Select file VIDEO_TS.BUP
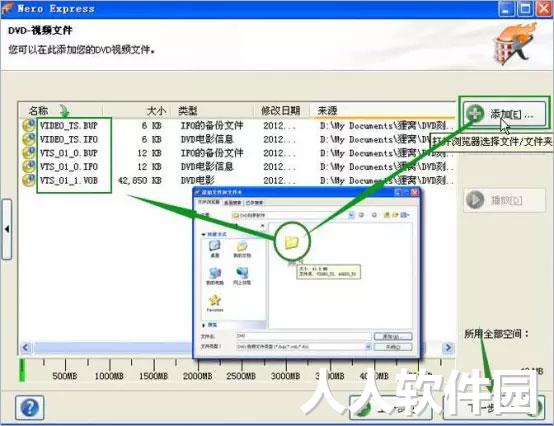The image size is (554, 426). (69, 126)
